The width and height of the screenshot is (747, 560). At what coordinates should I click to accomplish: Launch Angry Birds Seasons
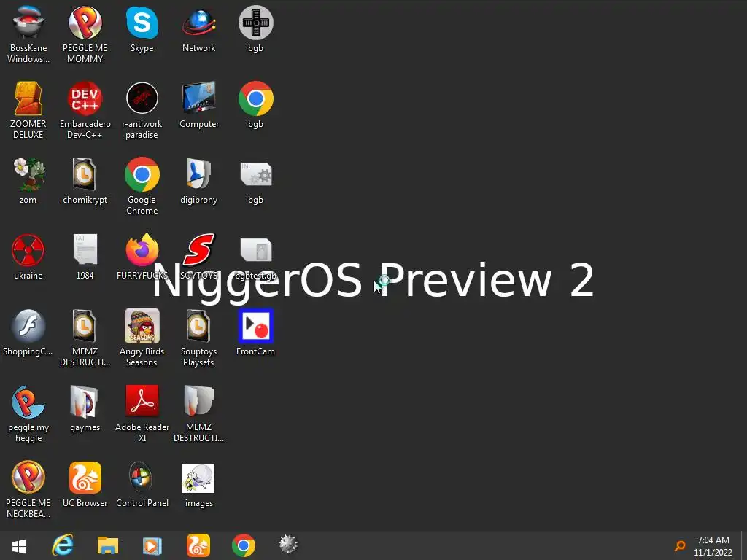coord(142,338)
